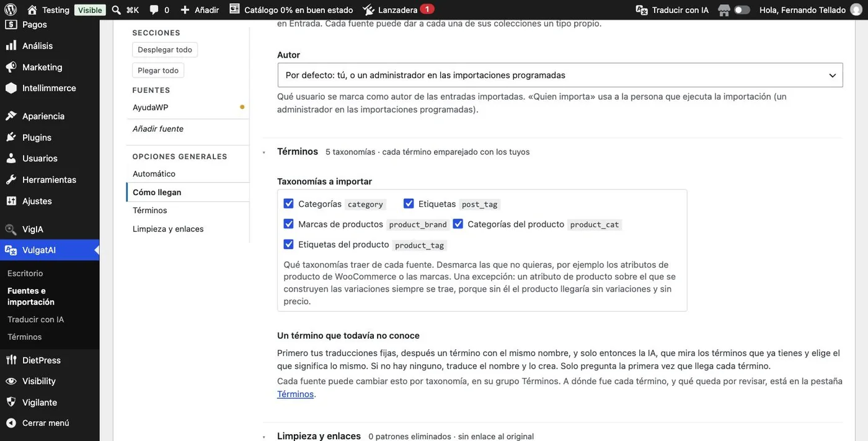Click the Visible status badge
Screen dimensions: 868x441
click(x=90, y=10)
